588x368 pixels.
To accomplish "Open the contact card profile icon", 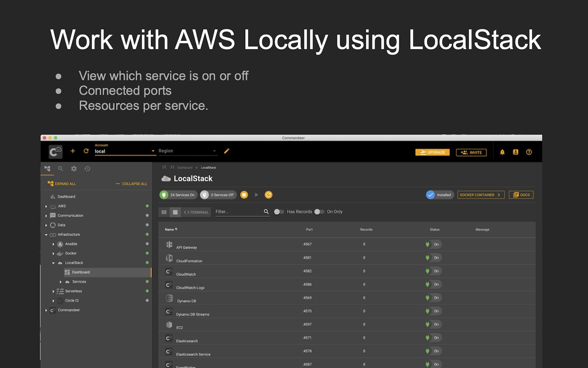I will tap(516, 152).
